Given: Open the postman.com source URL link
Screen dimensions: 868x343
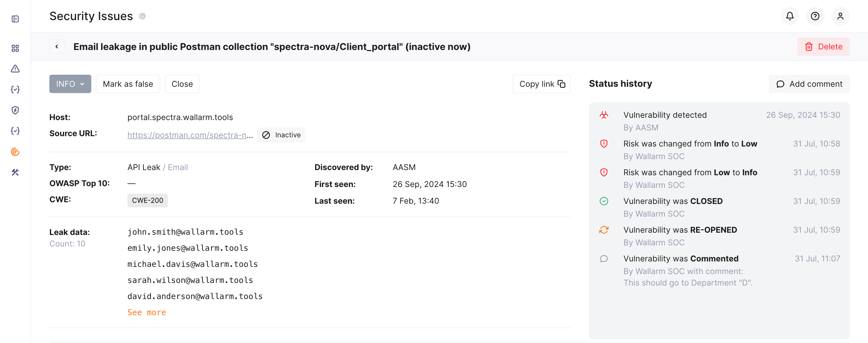Looking at the screenshot, I should tap(190, 135).
